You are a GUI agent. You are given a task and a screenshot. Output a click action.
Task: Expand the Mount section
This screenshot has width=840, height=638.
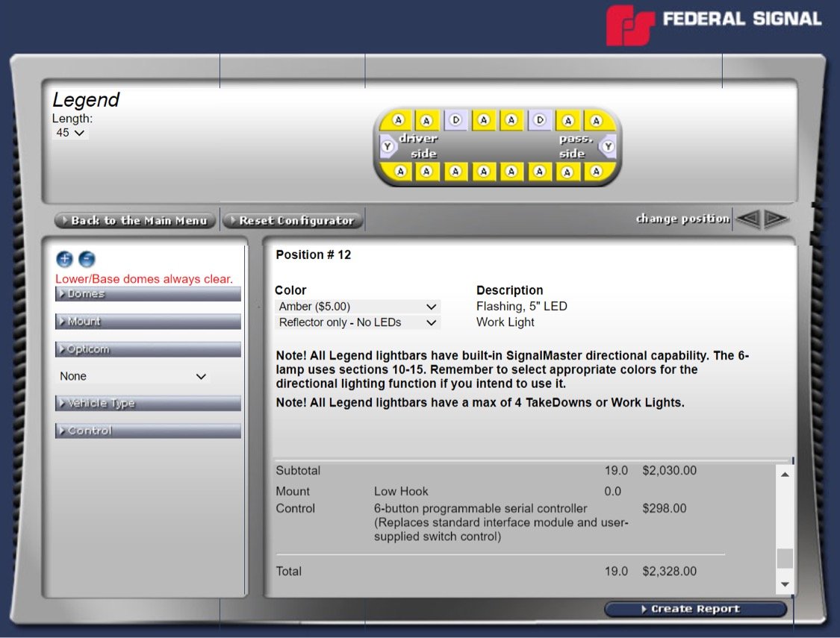click(x=148, y=321)
